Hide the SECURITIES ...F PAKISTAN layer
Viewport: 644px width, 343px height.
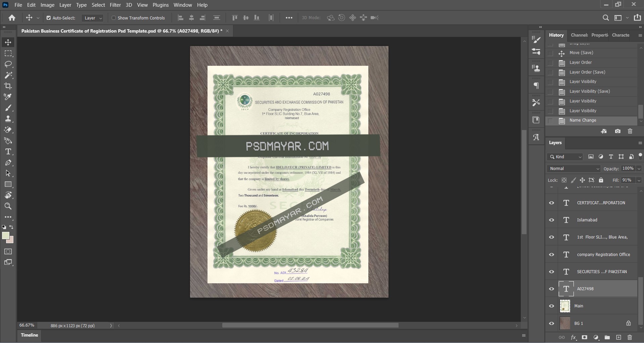point(551,272)
